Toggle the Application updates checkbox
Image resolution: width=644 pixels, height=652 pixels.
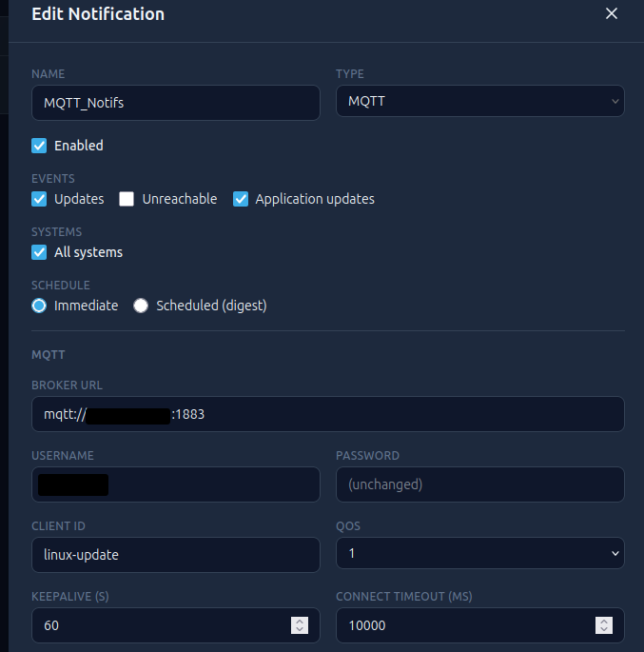(x=241, y=199)
